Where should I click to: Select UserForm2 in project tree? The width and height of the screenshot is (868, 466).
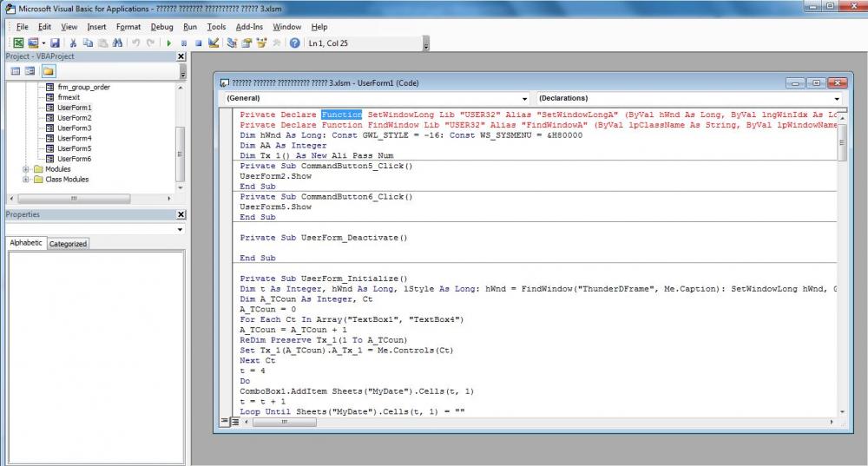(74, 117)
